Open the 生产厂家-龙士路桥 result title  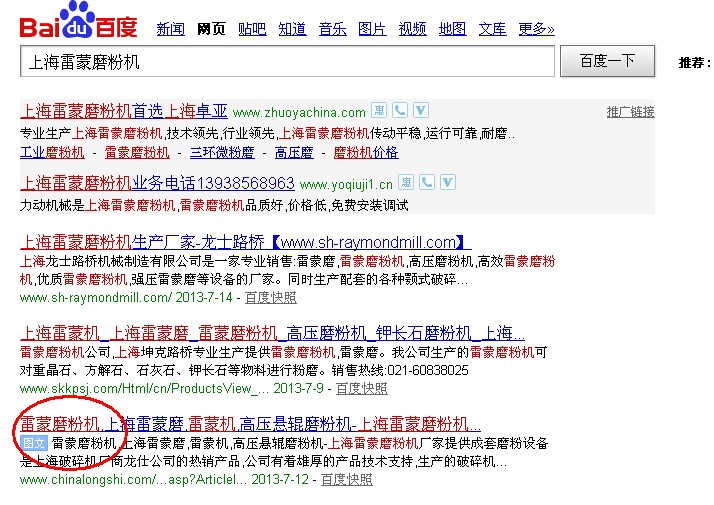(246, 242)
